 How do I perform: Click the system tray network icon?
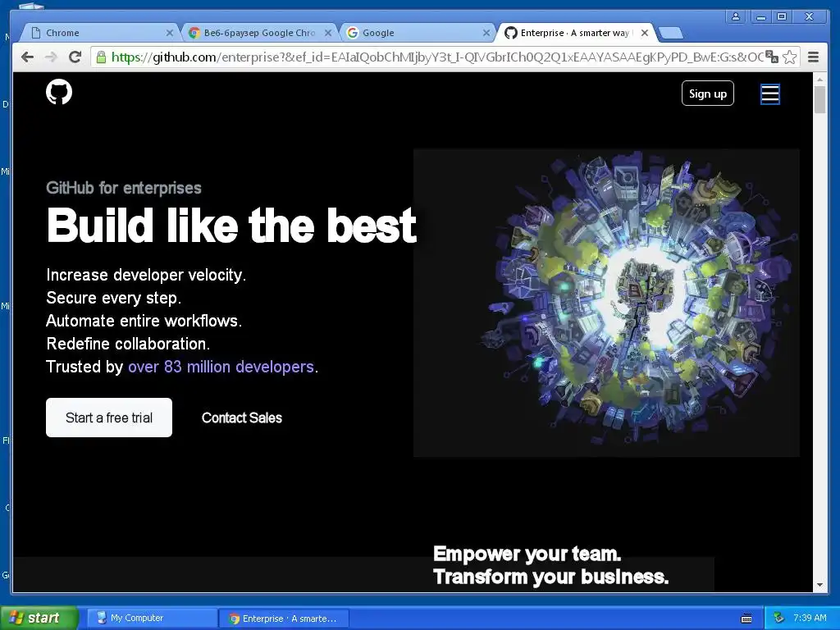tap(778, 618)
